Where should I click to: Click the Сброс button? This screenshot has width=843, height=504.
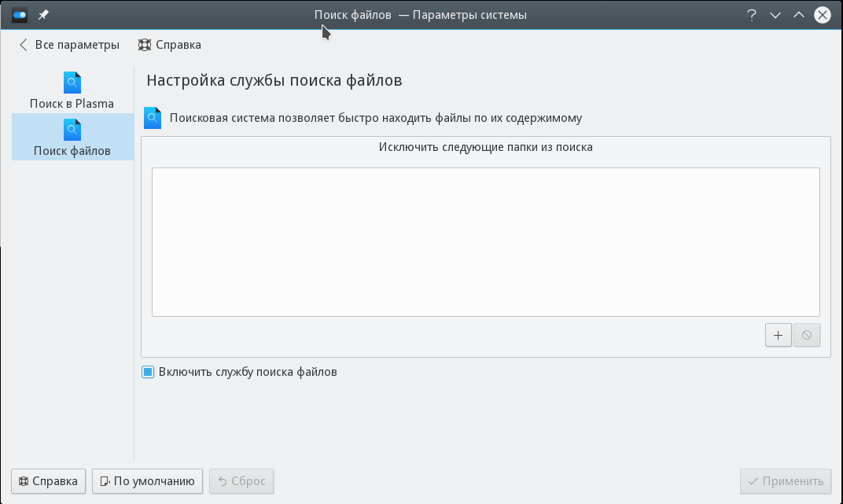[x=241, y=481]
